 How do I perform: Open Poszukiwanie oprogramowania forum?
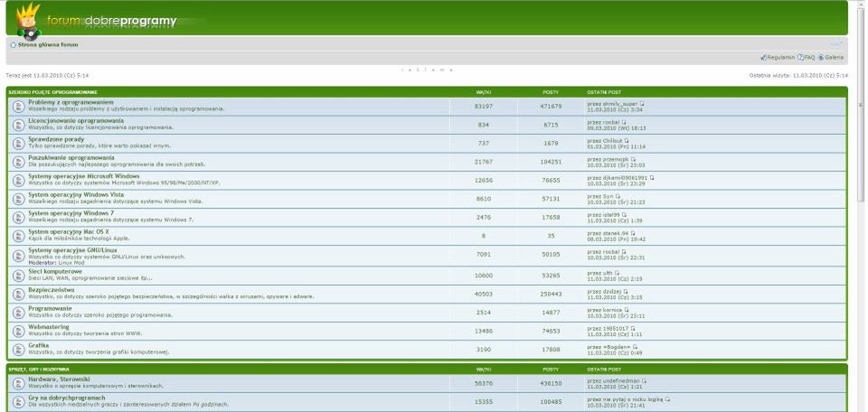tap(71, 157)
